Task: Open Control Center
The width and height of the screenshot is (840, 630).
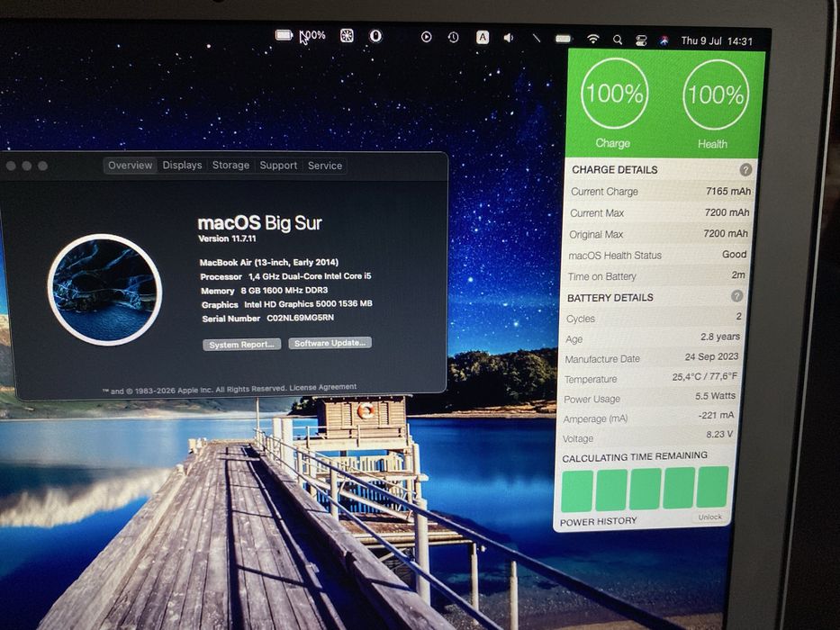Action: pos(641,40)
